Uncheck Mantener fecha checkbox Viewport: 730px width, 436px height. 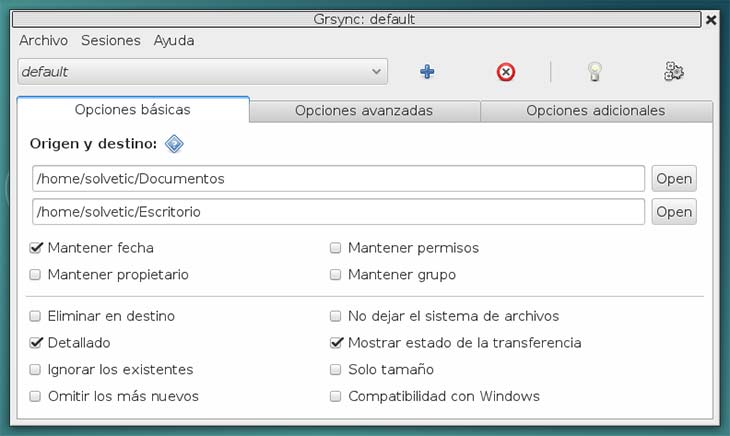point(35,248)
